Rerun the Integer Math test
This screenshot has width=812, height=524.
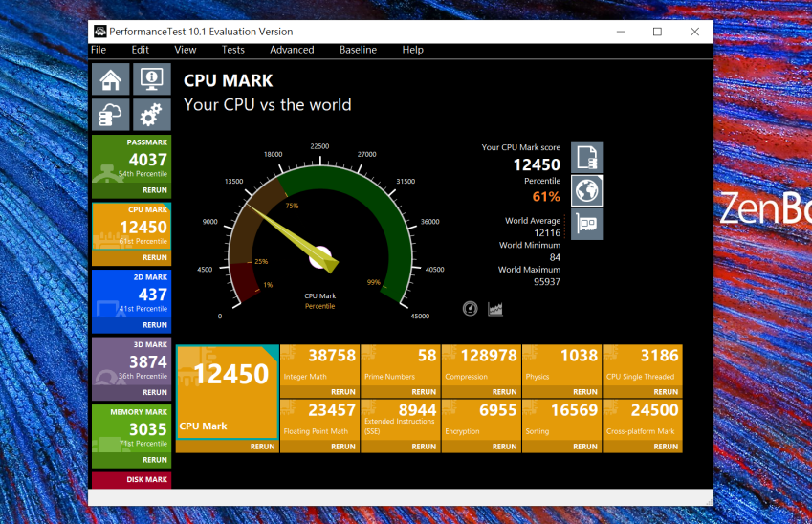click(x=342, y=392)
